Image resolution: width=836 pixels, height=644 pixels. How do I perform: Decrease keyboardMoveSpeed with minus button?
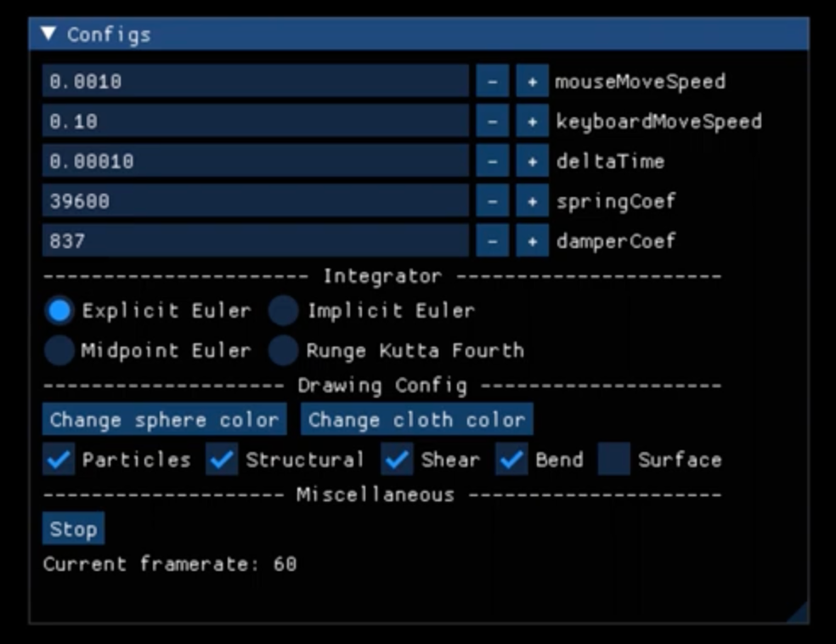492,121
